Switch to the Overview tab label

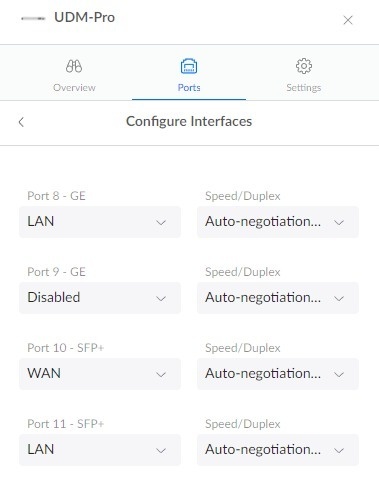[74, 88]
